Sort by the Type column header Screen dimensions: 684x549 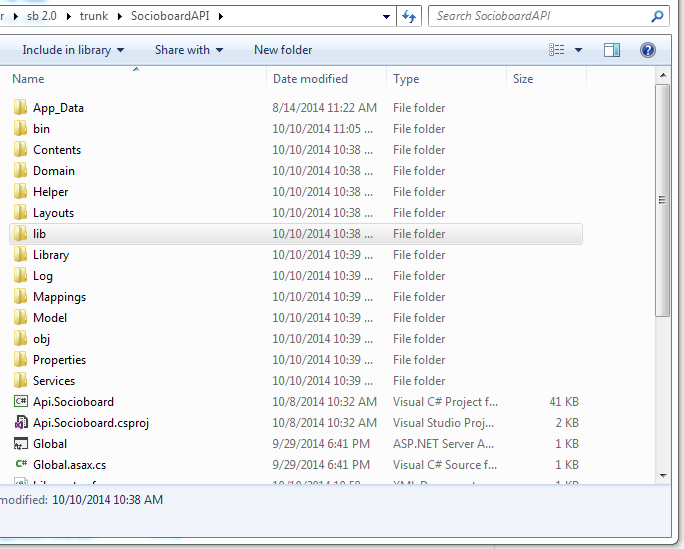point(406,79)
